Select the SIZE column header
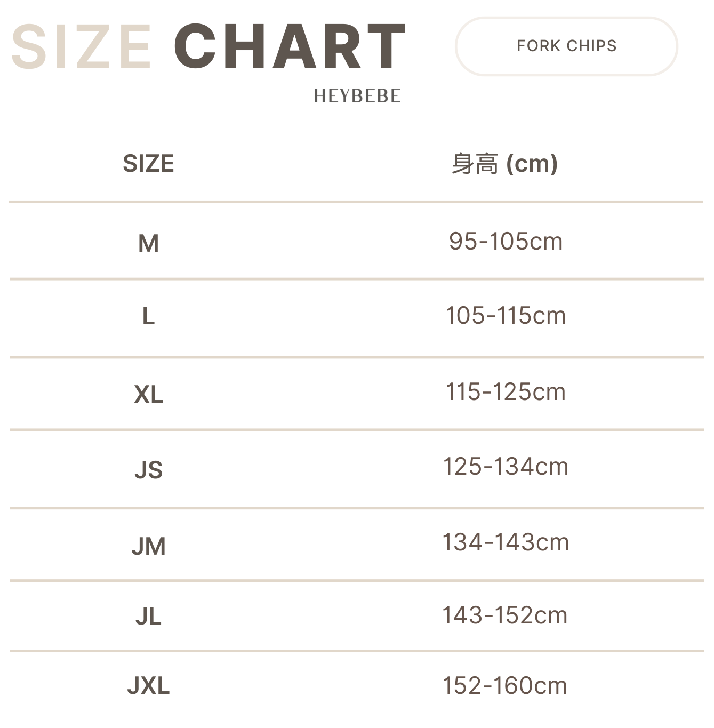Image resolution: width=714 pixels, height=728 pixels. (148, 163)
